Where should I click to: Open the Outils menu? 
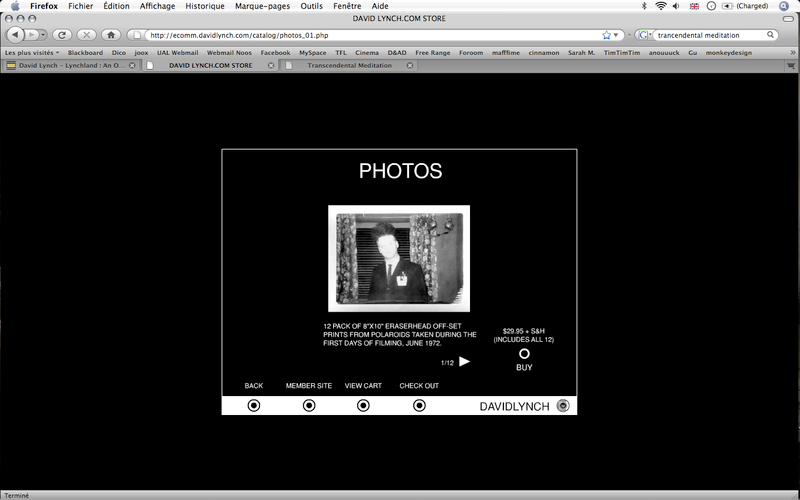[x=311, y=6]
